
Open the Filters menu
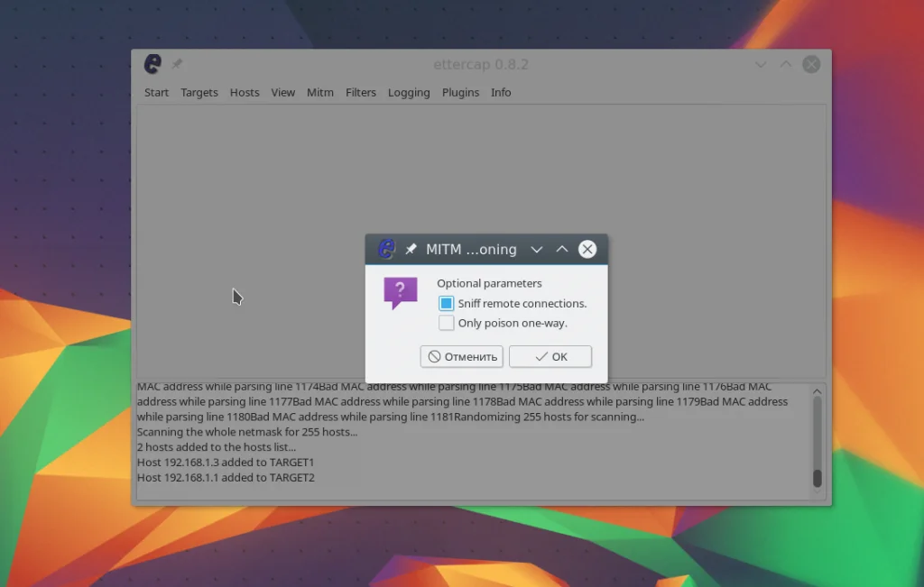pyautogui.click(x=361, y=93)
